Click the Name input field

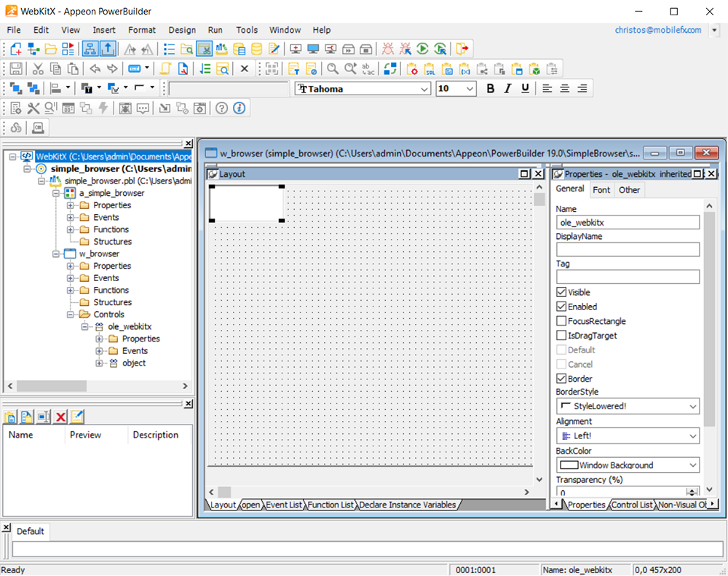(x=628, y=222)
